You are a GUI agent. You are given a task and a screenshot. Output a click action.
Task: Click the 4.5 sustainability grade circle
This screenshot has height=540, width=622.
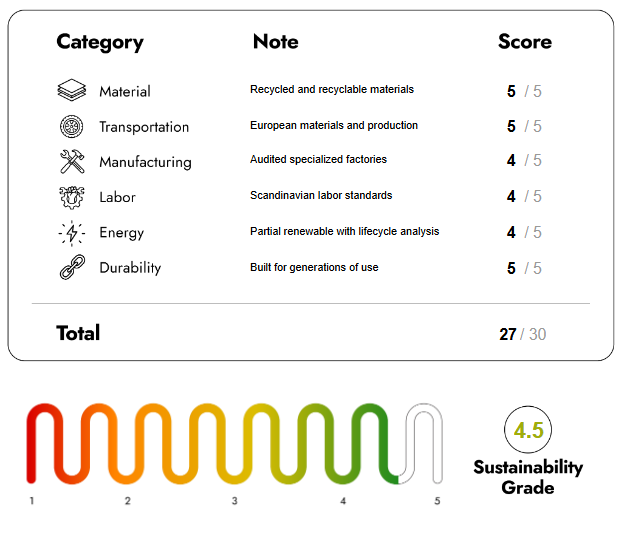click(528, 431)
